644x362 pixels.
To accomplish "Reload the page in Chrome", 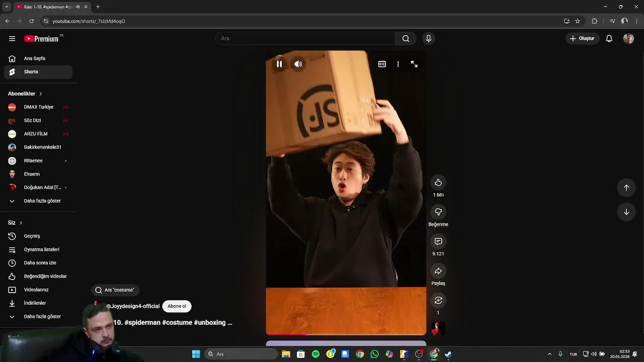I will (31, 21).
